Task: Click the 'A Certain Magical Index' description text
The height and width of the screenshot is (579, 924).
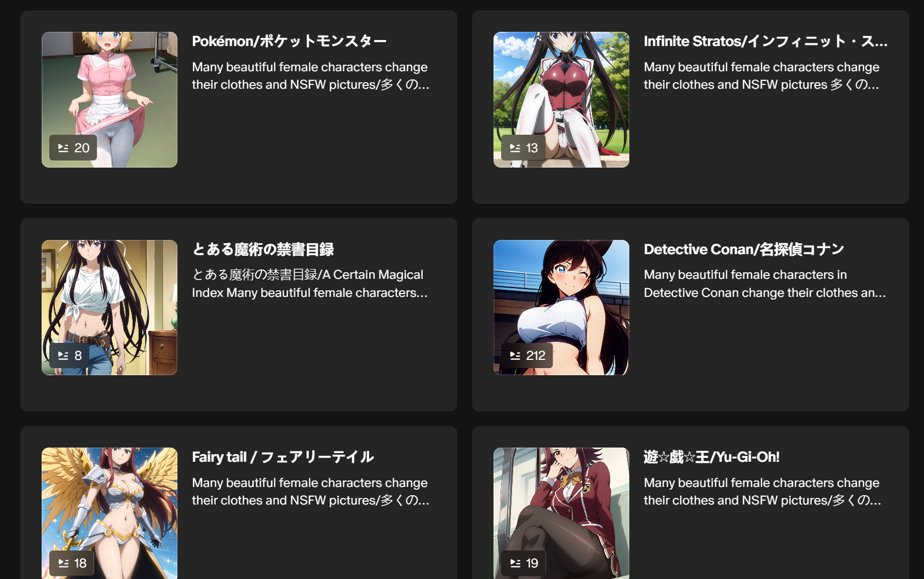Action: pyautogui.click(x=310, y=284)
